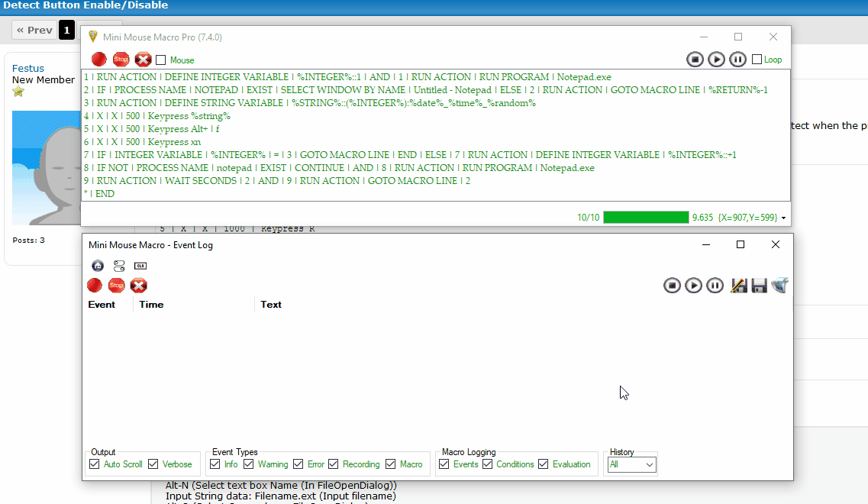Expand arrow beside the X,Y coordinates readout
The image size is (868, 504).
point(783,218)
